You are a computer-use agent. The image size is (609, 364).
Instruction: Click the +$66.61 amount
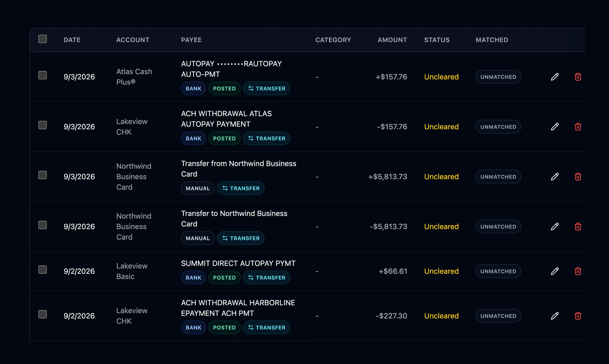click(393, 271)
